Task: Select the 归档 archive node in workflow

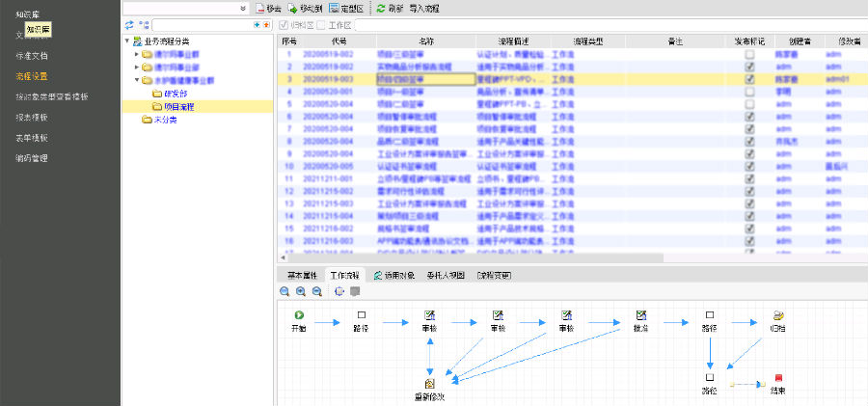Action: [x=777, y=315]
